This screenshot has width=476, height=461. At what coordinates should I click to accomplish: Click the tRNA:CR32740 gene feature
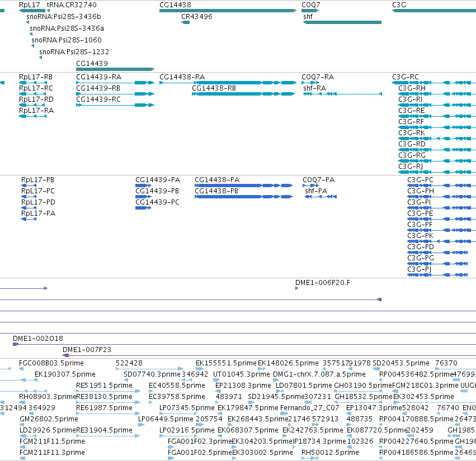[x=48, y=11]
